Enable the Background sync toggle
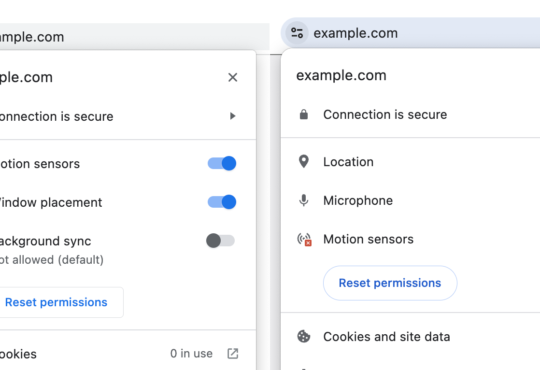 (x=221, y=240)
